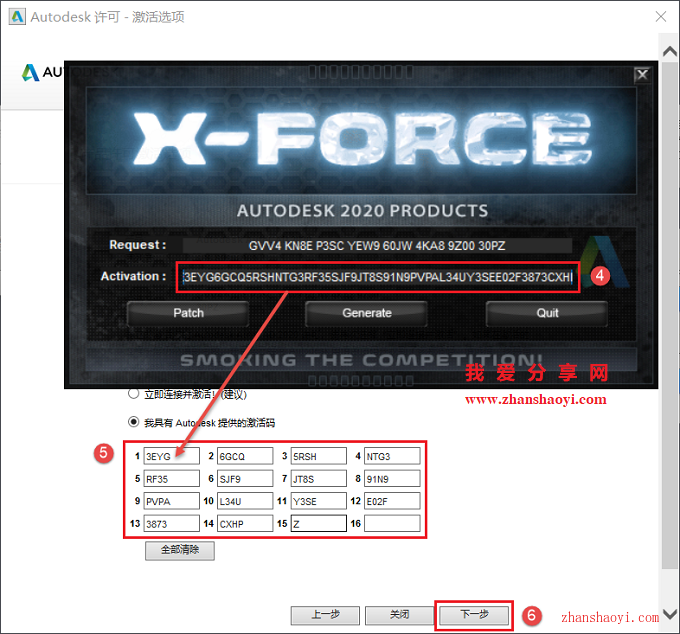Click the 关闭 close button
The height and width of the screenshot is (634, 680).
tap(399, 614)
